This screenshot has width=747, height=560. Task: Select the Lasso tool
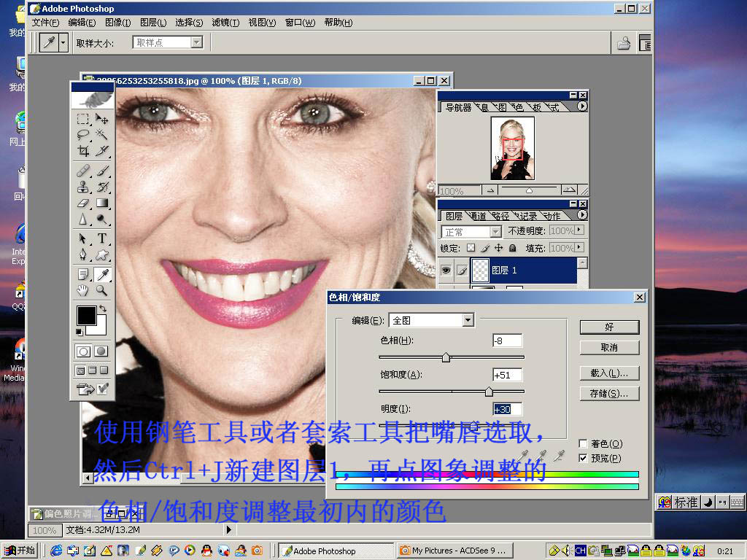[83, 135]
